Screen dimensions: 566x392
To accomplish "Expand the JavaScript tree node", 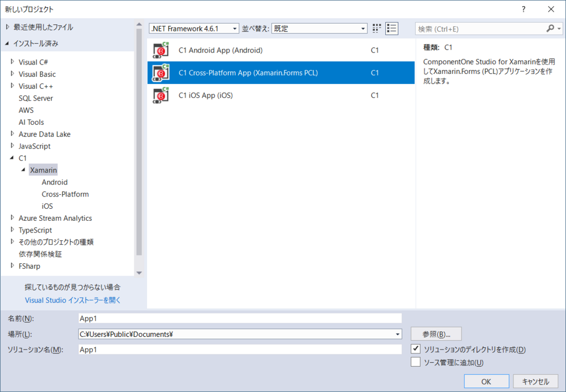I will 13,146.
